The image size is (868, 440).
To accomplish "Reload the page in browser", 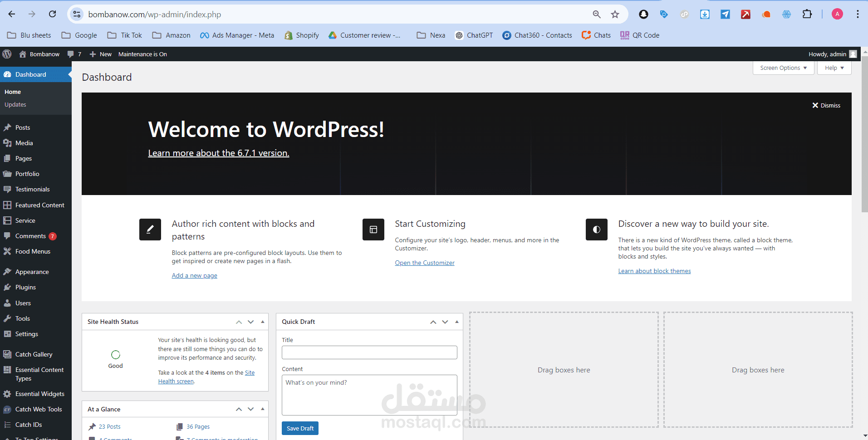I will (x=53, y=14).
